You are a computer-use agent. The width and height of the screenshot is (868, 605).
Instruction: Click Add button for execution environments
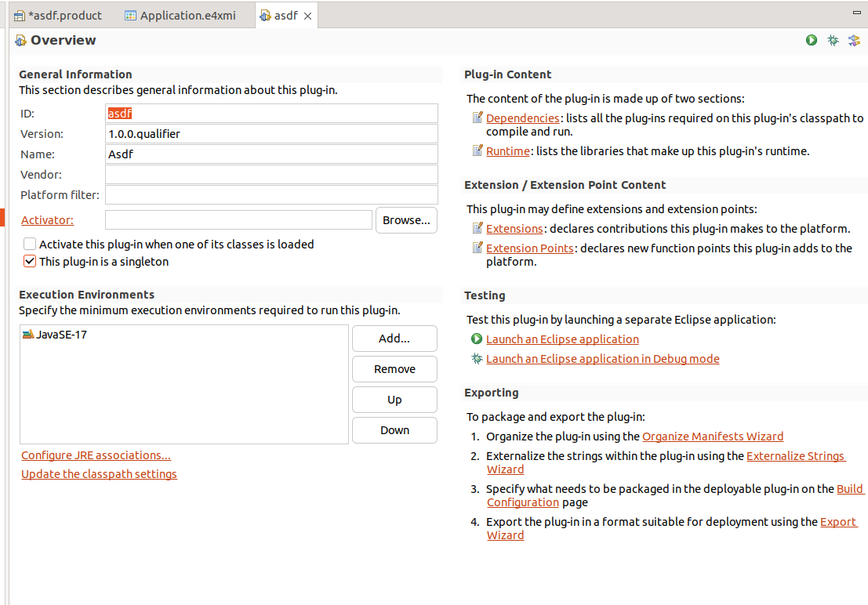(394, 339)
